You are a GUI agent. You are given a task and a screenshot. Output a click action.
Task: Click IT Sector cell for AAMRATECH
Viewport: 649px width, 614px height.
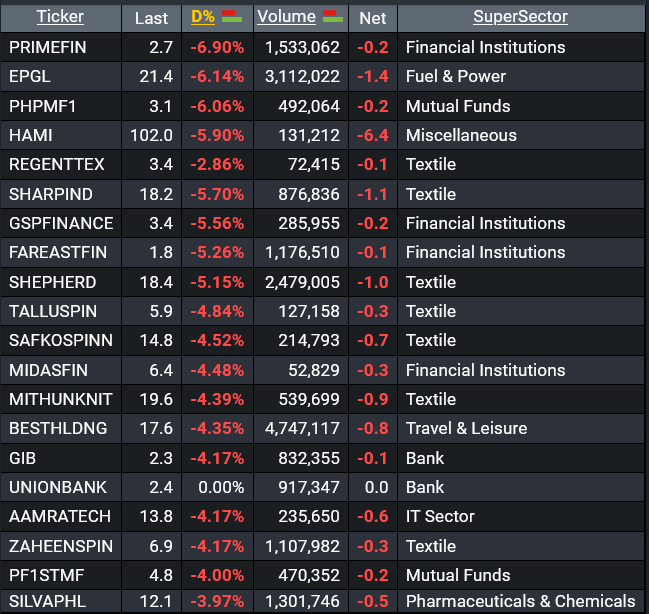[440, 516]
